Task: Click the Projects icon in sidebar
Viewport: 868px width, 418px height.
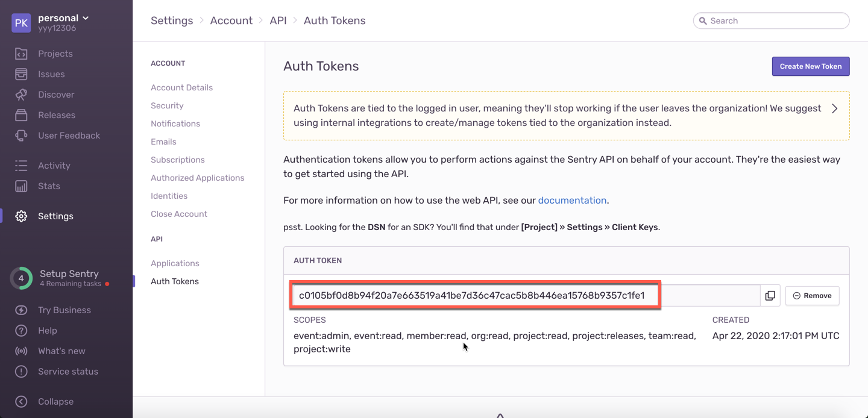Action: tap(21, 54)
